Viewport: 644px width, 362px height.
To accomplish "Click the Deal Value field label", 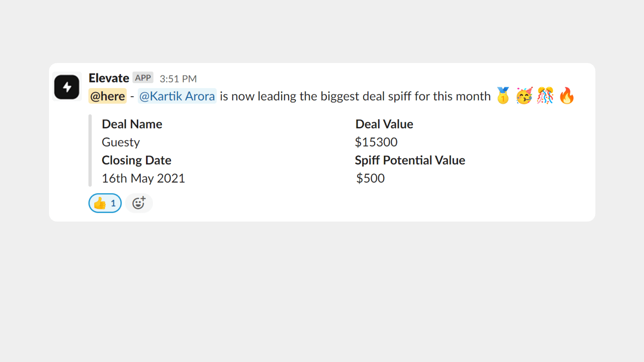I will click(x=384, y=124).
